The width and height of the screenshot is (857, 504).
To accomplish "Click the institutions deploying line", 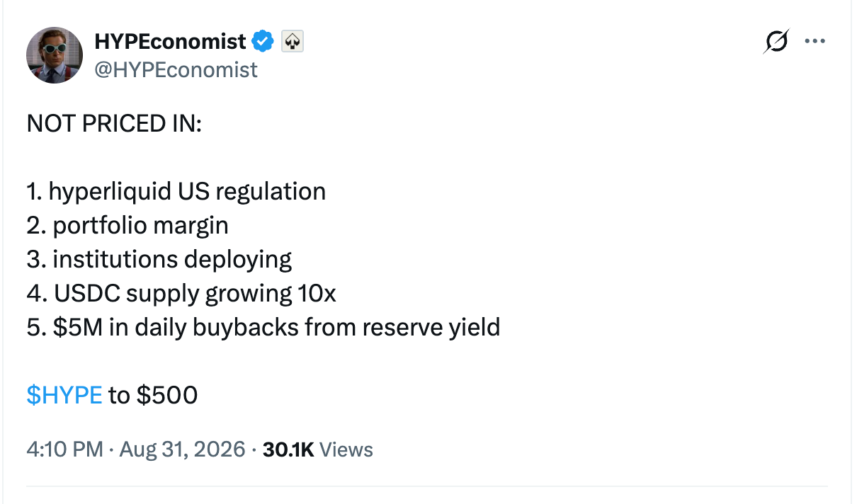I will tap(159, 260).
